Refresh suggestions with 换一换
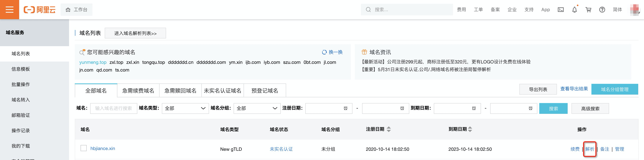644x160 pixels. click(332, 52)
